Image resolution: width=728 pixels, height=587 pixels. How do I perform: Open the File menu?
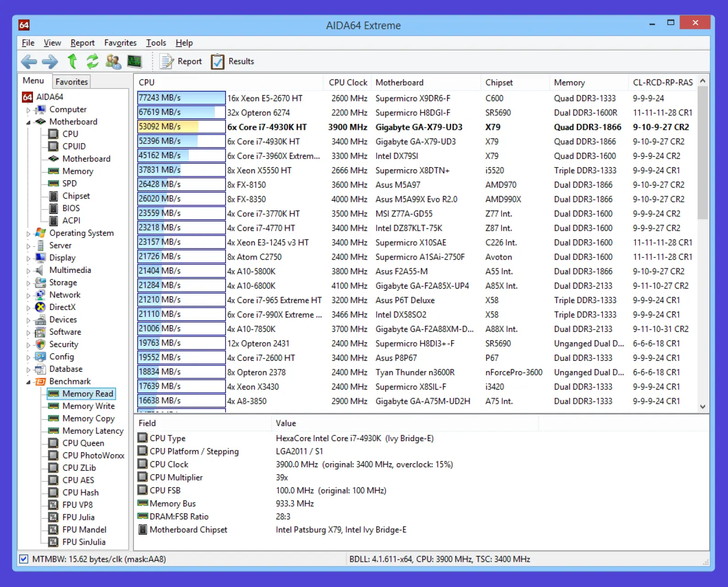(28, 43)
